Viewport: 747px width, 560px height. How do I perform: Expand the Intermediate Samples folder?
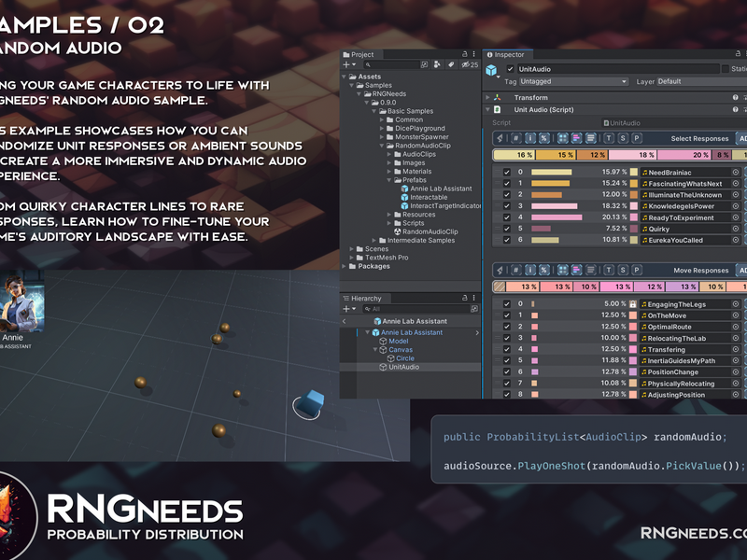tap(374, 241)
